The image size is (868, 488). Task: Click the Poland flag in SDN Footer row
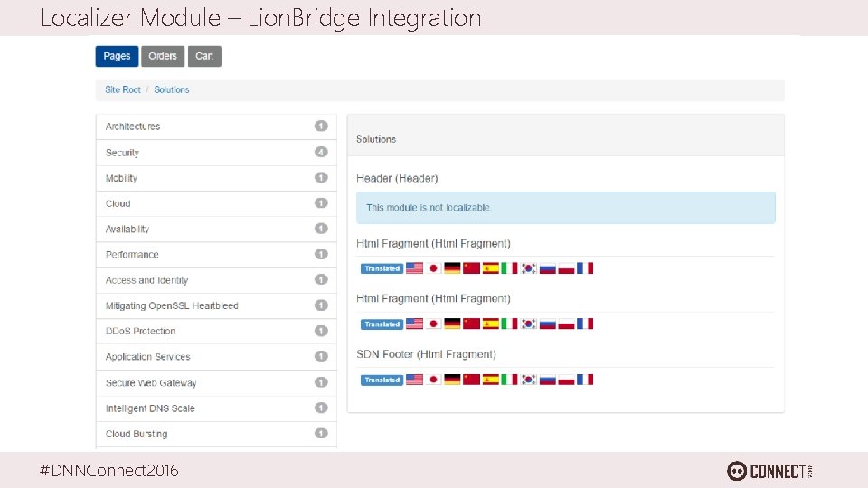pos(566,380)
